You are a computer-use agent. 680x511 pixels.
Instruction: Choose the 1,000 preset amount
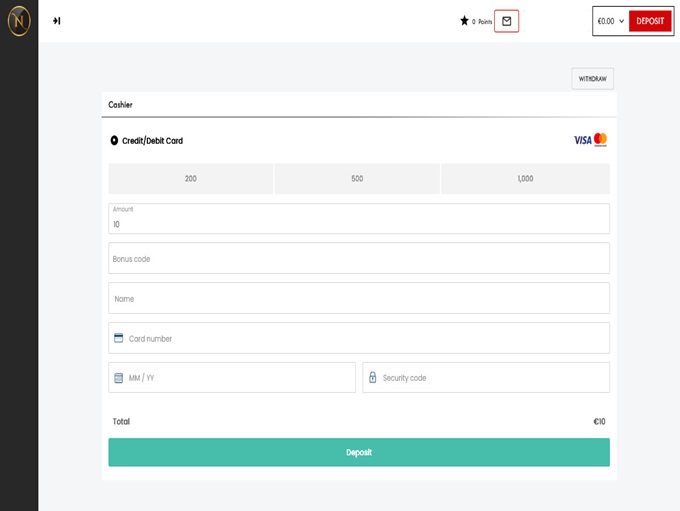tap(525, 179)
